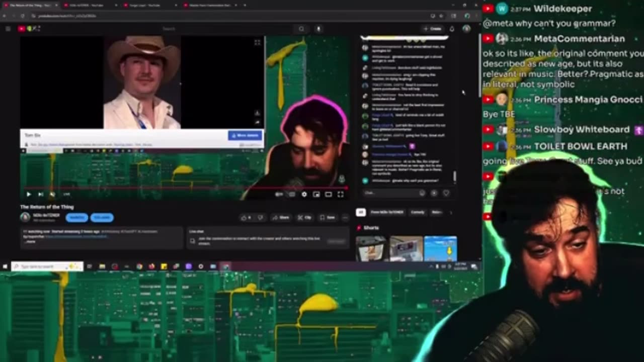Open the second Shorts thumbnail
Viewport: 644px width, 362px height.
point(406,248)
